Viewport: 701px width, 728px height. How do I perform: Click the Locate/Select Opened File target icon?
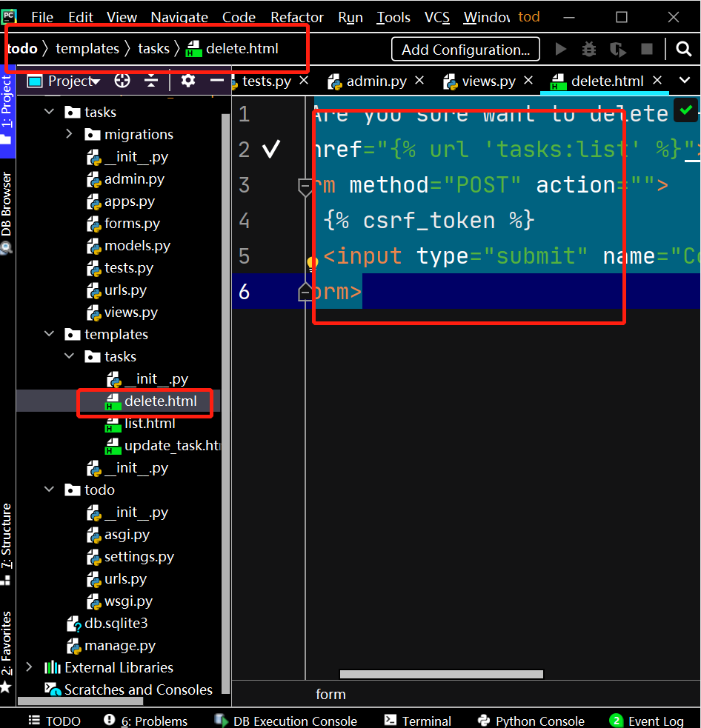point(122,81)
